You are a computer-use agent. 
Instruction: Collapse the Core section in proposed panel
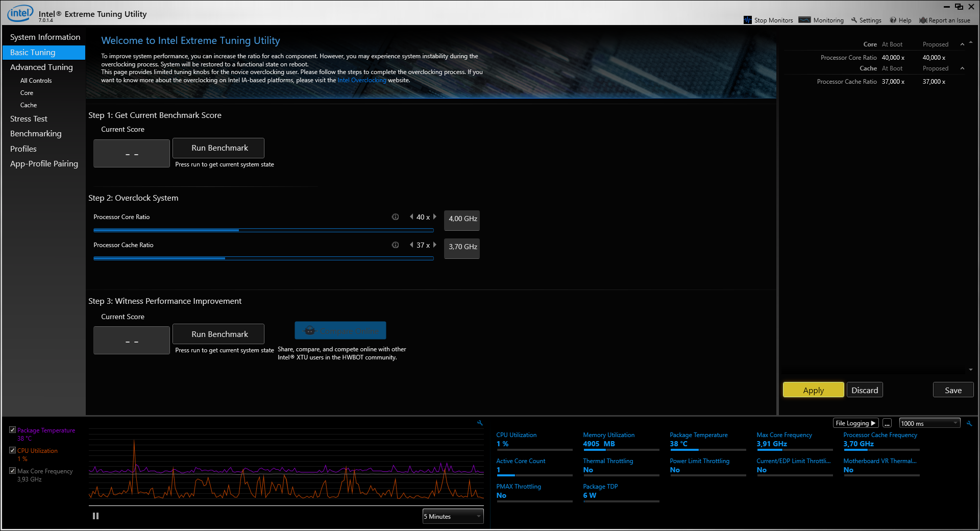(x=962, y=44)
